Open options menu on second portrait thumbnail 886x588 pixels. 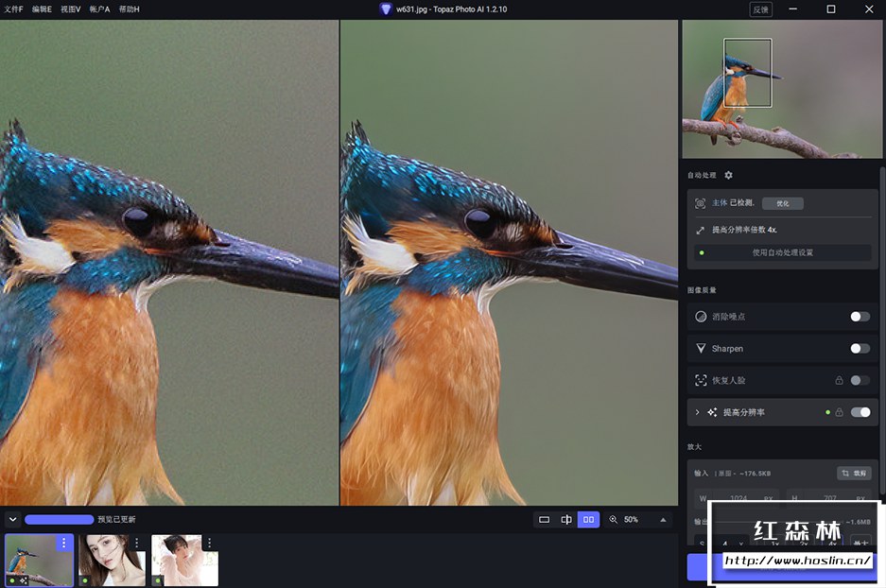pyautogui.click(x=136, y=543)
